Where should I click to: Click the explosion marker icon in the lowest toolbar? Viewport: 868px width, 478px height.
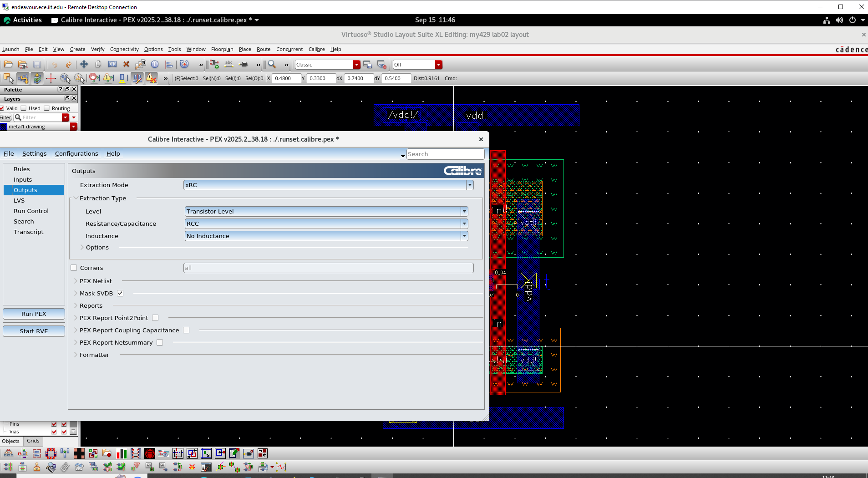point(192,467)
